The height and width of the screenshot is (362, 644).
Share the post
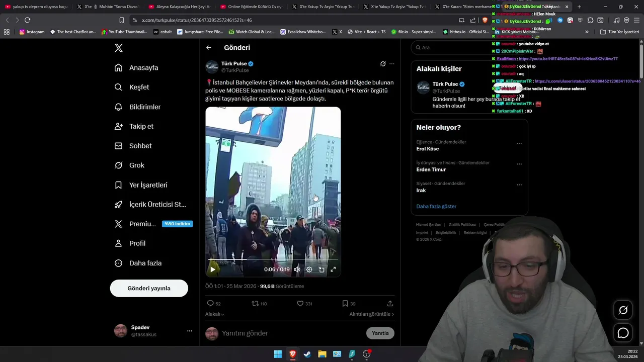coord(390,304)
